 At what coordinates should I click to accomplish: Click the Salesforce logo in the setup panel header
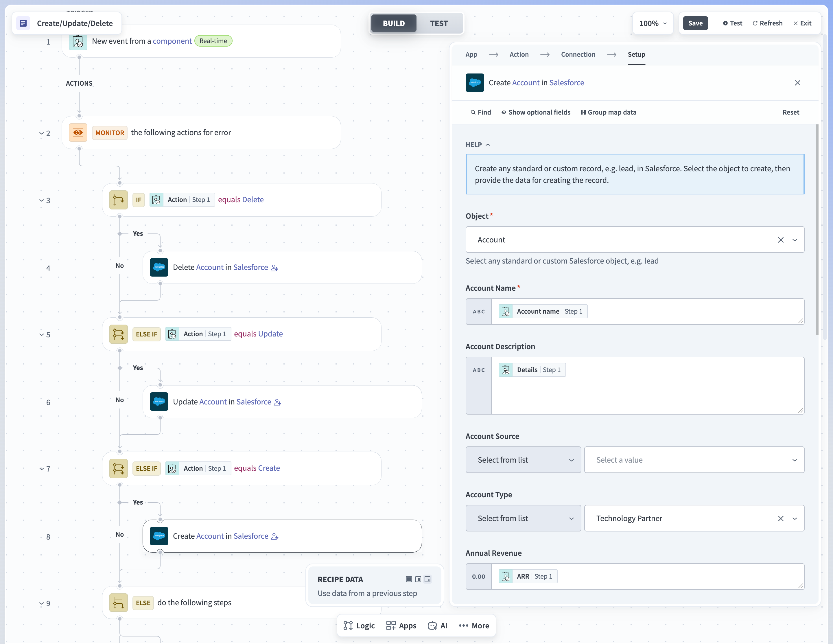pyautogui.click(x=475, y=83)
